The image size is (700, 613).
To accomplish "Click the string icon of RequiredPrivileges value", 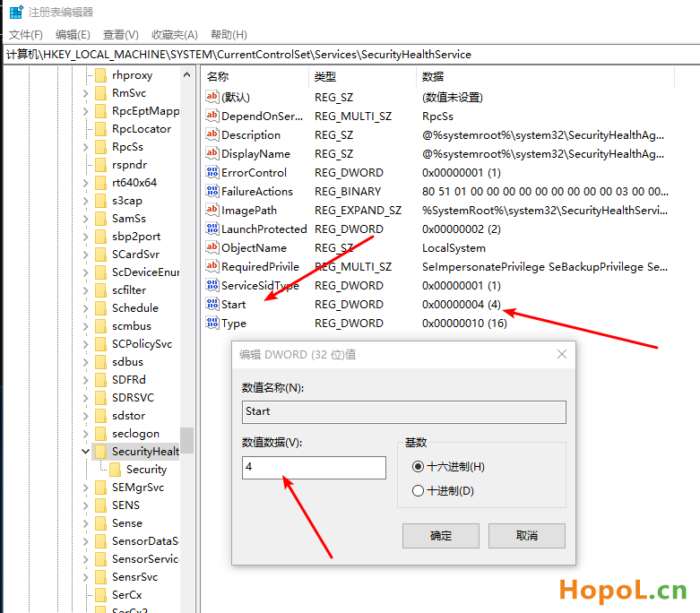I will [212, 266].
